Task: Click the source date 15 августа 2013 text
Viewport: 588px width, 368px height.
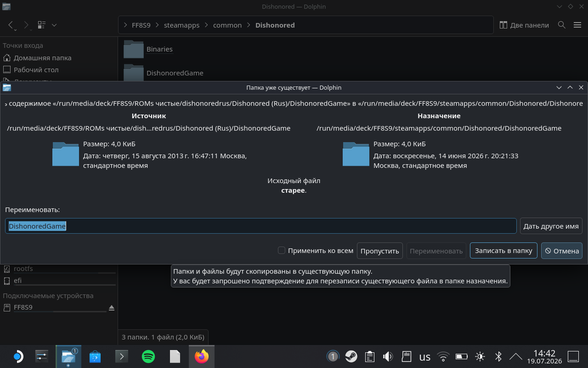Action: [165, 161]
